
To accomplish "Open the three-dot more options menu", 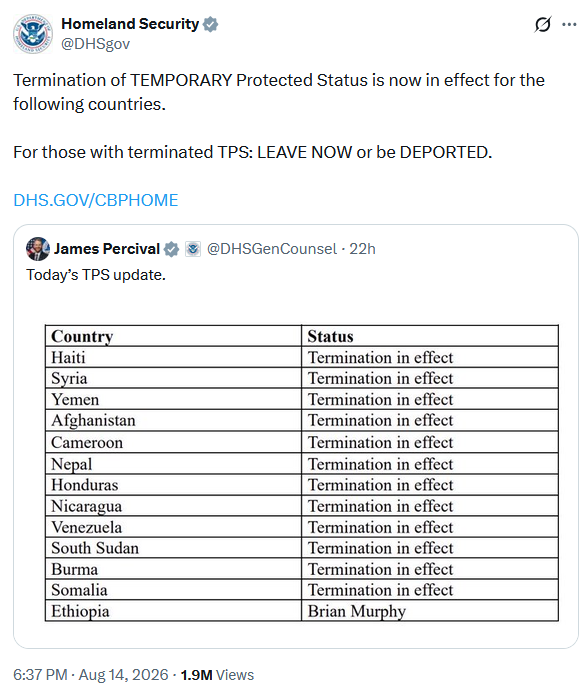I will pos(569,24).
